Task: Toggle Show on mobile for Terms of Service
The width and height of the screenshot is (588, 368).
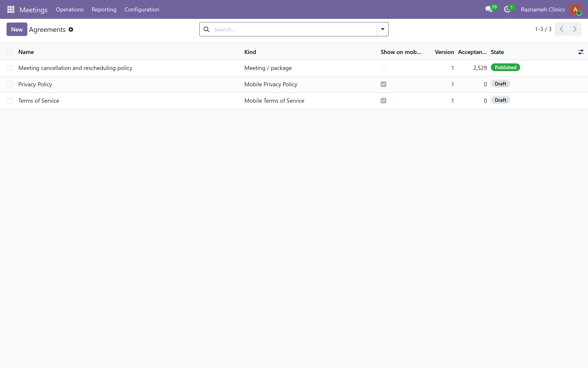Action: pos(383,101)
